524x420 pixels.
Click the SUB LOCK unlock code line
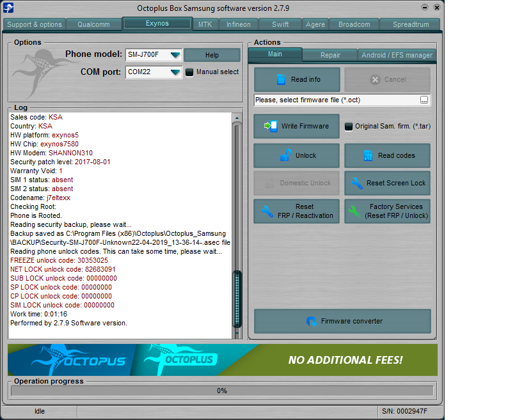[x=63, y=278]
